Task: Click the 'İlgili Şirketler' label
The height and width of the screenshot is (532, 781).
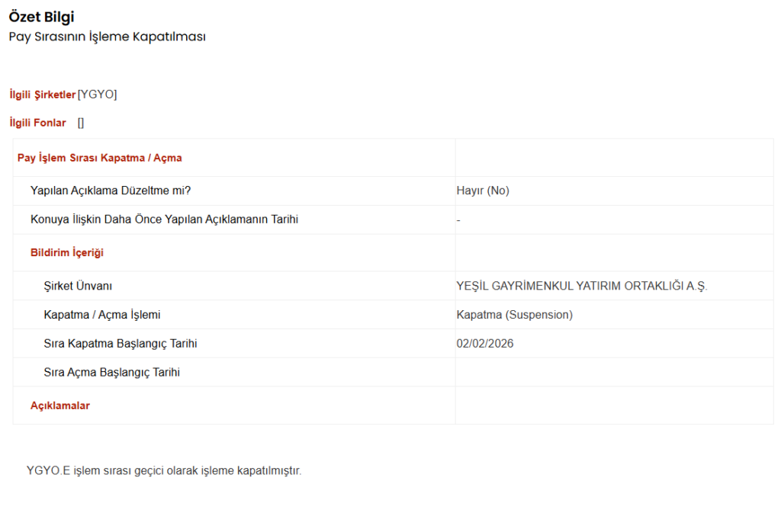Action: pyautogui.click(x=43, y=95)
